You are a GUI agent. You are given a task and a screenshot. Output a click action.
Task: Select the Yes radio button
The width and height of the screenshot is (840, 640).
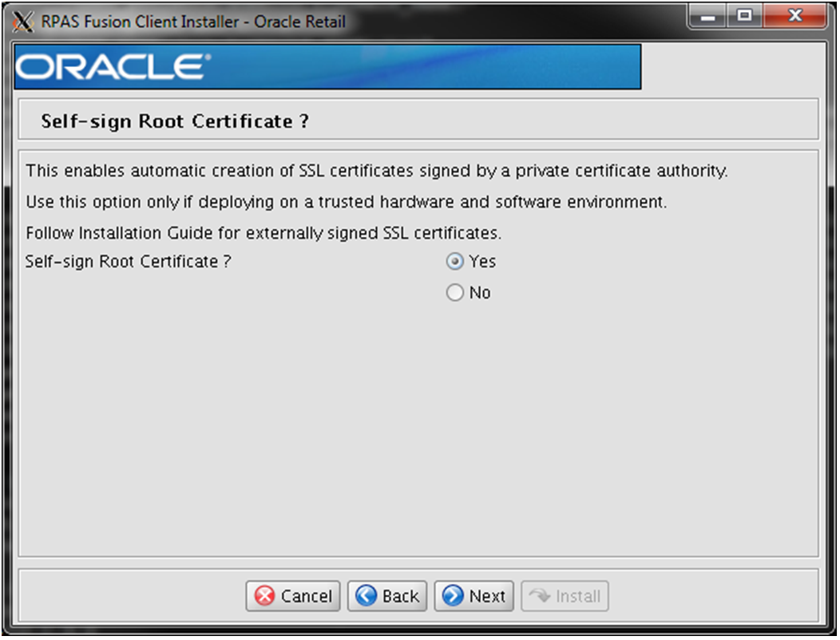pyautogui.click(x=455, y=262)
